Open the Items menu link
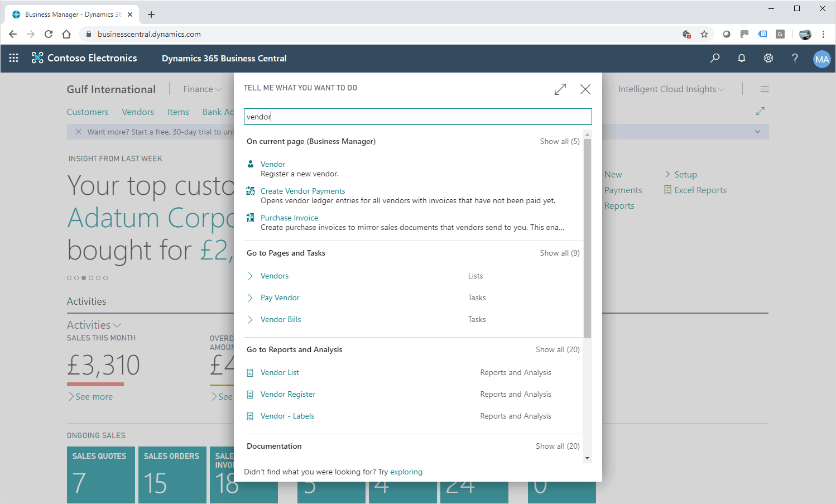Viewport: 836px width, 504px height. coord(178,112)
